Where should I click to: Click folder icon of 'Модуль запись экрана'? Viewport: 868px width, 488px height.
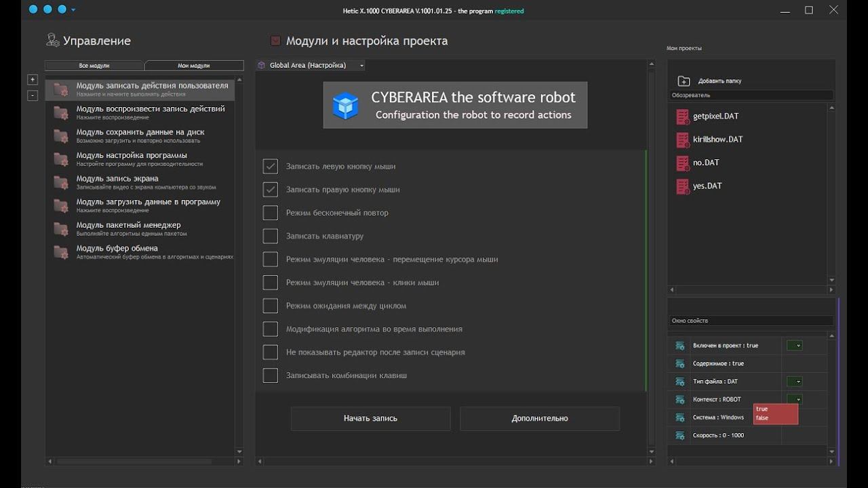pyautogui.click(x=61, y=182)
